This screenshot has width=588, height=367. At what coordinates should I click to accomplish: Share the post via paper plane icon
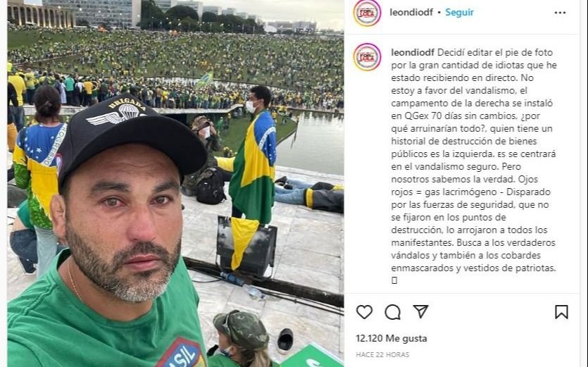[420, 311]
